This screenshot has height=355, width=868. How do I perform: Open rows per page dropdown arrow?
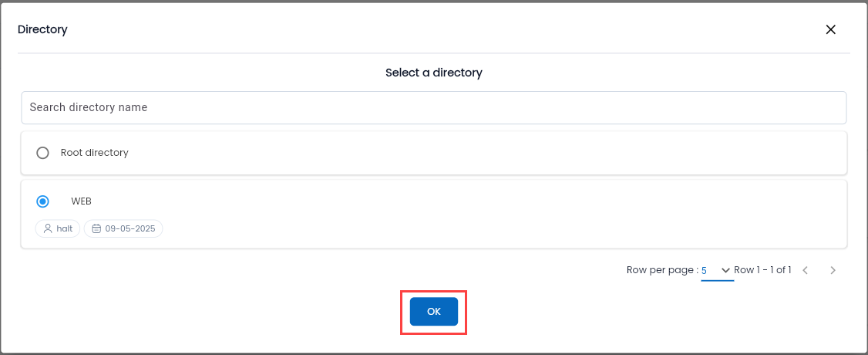725,270
